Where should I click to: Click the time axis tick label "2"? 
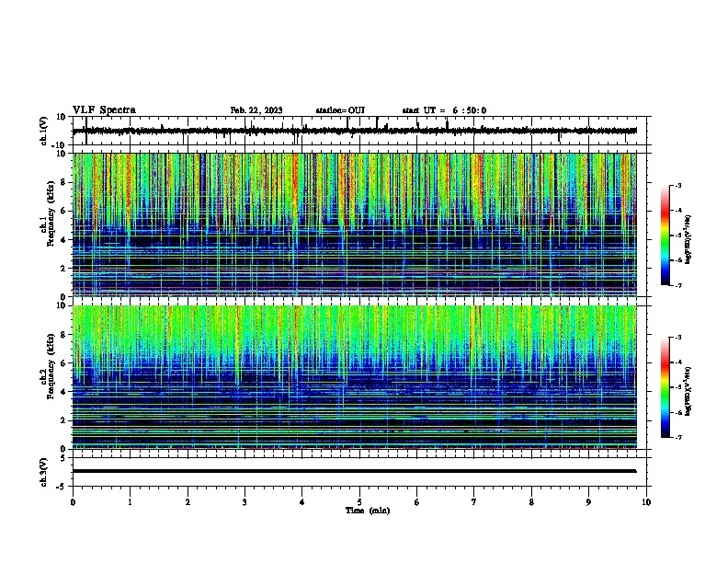(188, 502)
